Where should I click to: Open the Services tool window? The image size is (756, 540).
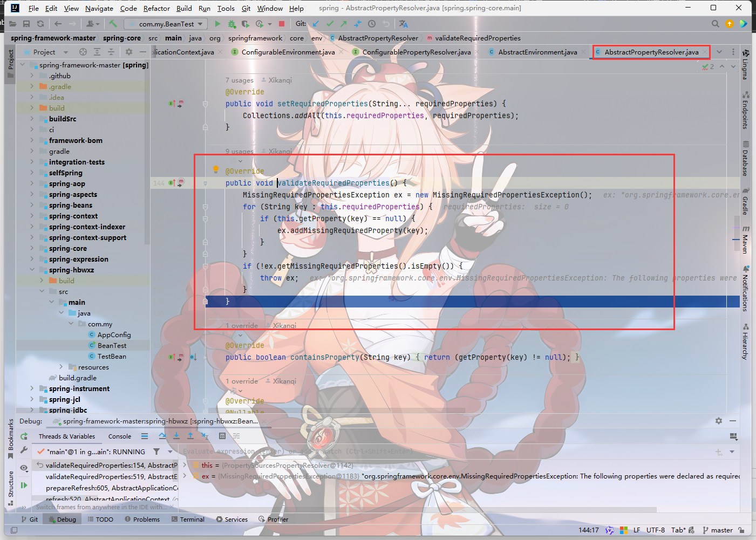pyautogui.click(x=232, y=519)
